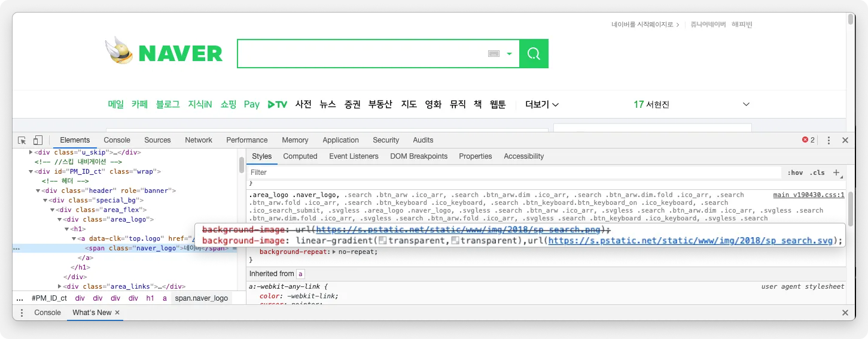Select the DOM Breakpoints sub-tab
Image resolution: width=868 pixels, height=339 pixels.
click(419, 156)
